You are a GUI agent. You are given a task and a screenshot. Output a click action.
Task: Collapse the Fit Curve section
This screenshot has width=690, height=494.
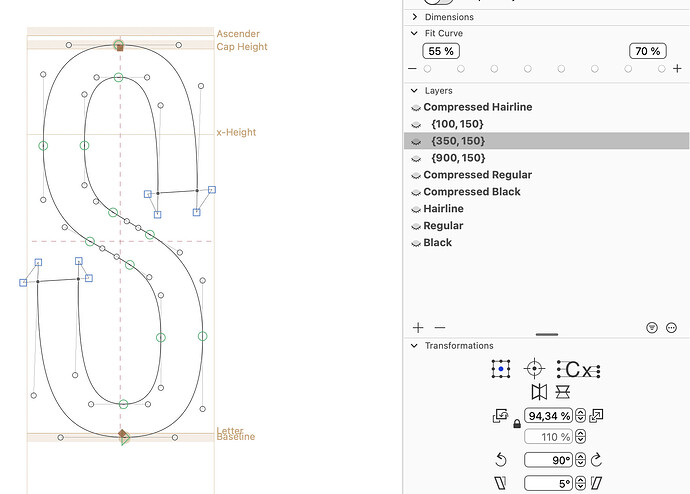(415, 33)
